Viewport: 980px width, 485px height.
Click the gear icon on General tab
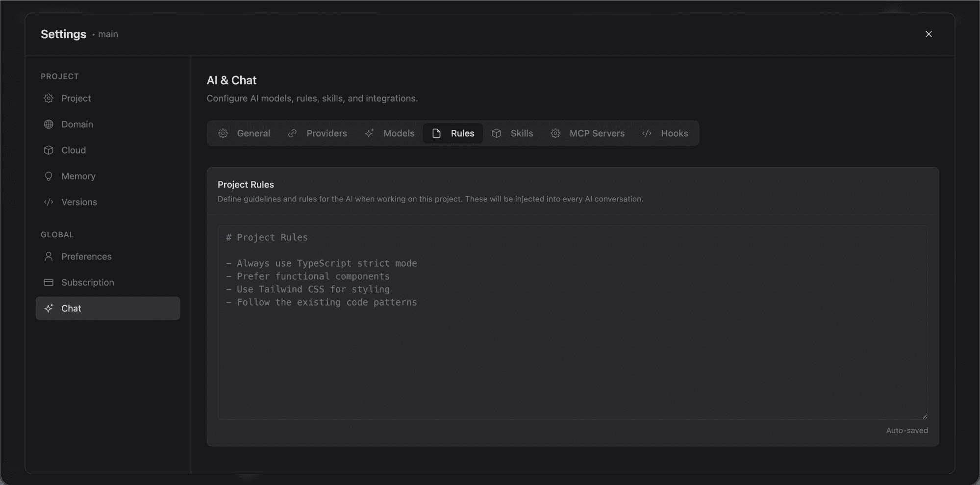coord(223,133)
